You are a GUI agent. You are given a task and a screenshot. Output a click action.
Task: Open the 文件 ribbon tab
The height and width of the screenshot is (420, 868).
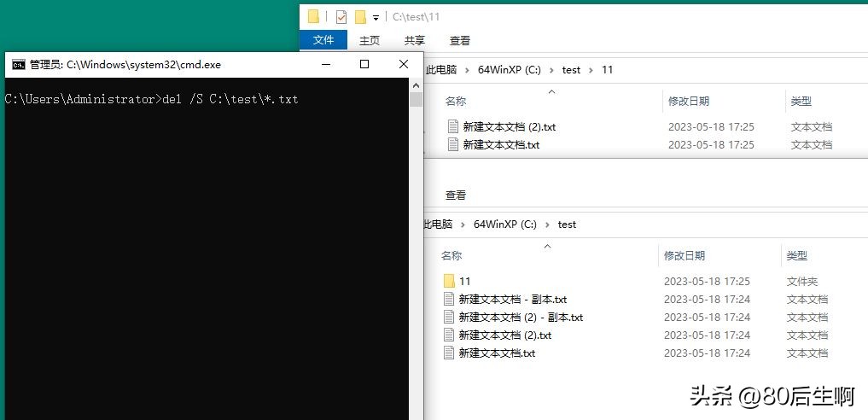pos(323,40)
